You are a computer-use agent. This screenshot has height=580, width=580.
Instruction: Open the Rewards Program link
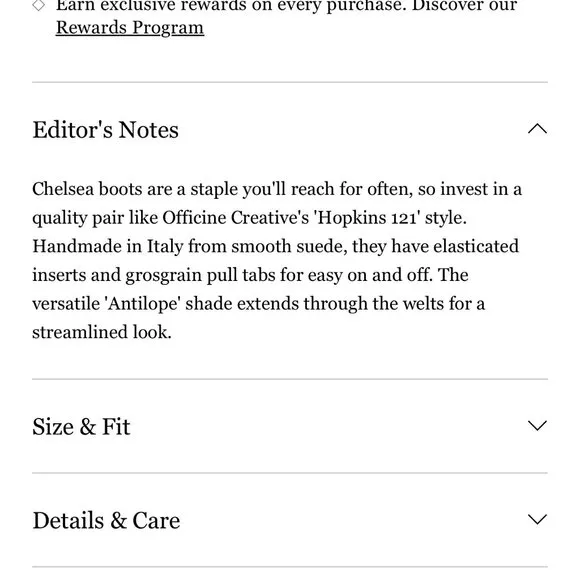pyautogui.click(x=130, y=28)
